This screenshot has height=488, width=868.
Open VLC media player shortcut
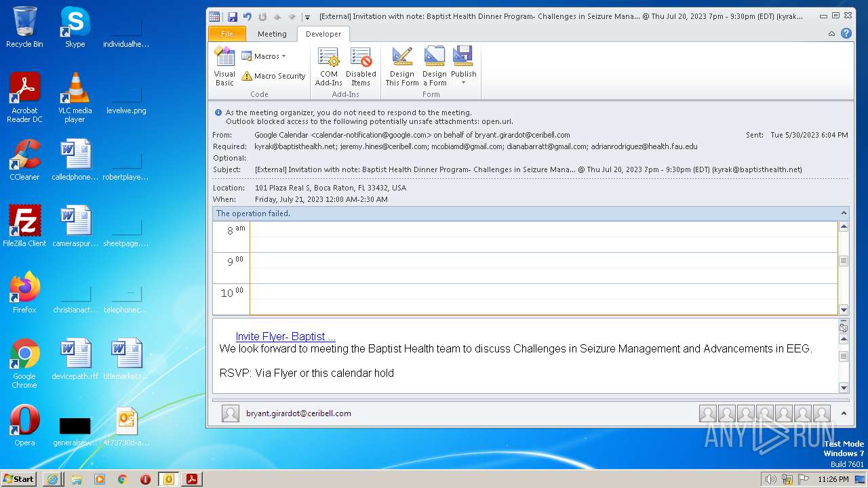pyautogui.click(x=75, y=97)
